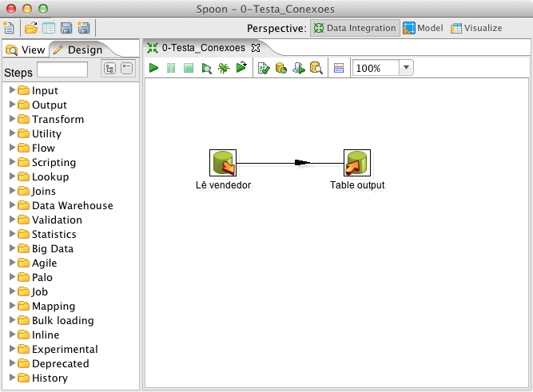Save the transformation with the floppy disk icon
Image resolution: width=533 pixels, height=392 pixels.
(66, 28)
